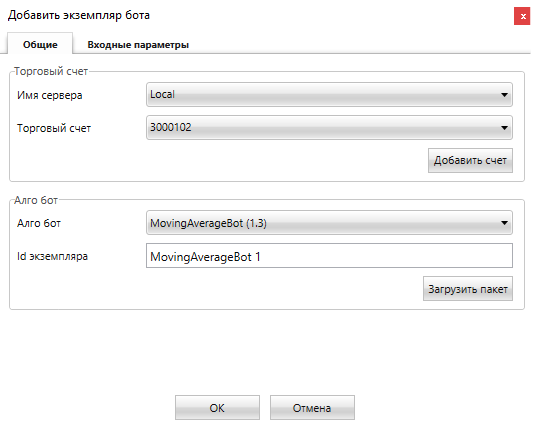Click the Загрузить пакет button
The image size is (537, 435).
click(x=468, y=289)
